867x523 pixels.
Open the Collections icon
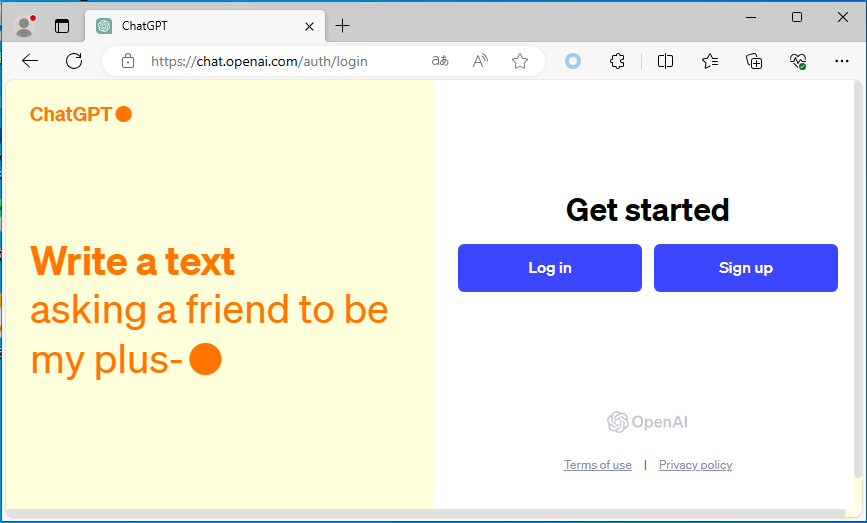[x=754, y=61]
